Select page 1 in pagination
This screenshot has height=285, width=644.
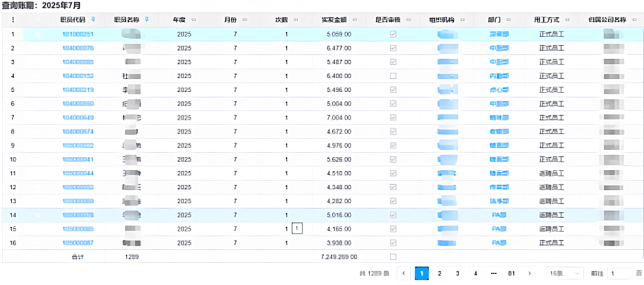coord(422,273)
